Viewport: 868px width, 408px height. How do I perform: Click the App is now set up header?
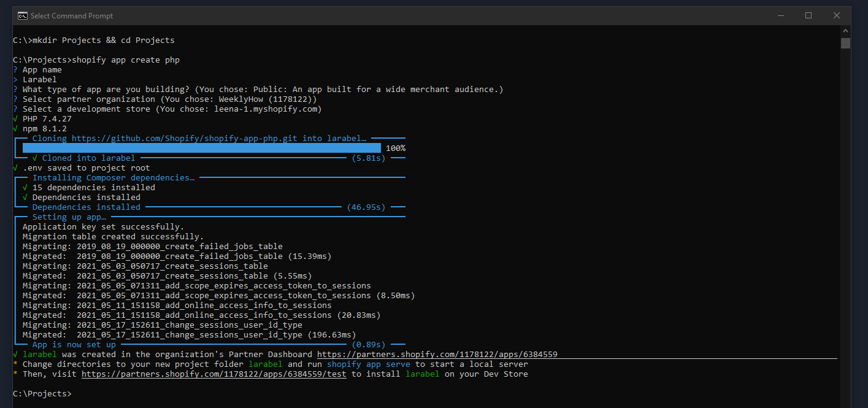pos(72,344)
